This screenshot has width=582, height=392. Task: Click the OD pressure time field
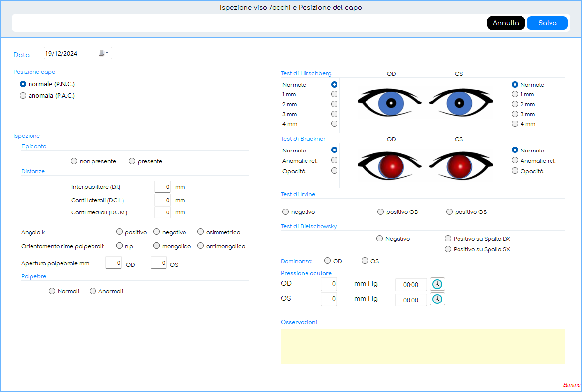(x=411, y=285)
